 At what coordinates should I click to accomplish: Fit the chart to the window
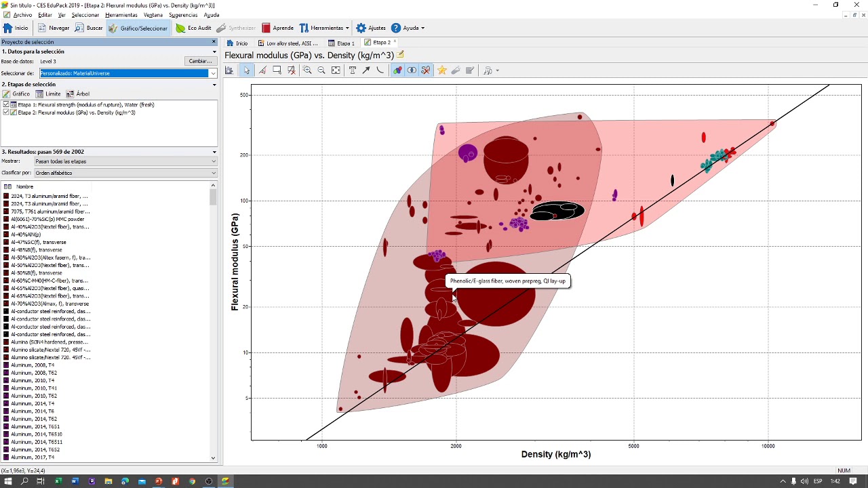tap(336, 70)
